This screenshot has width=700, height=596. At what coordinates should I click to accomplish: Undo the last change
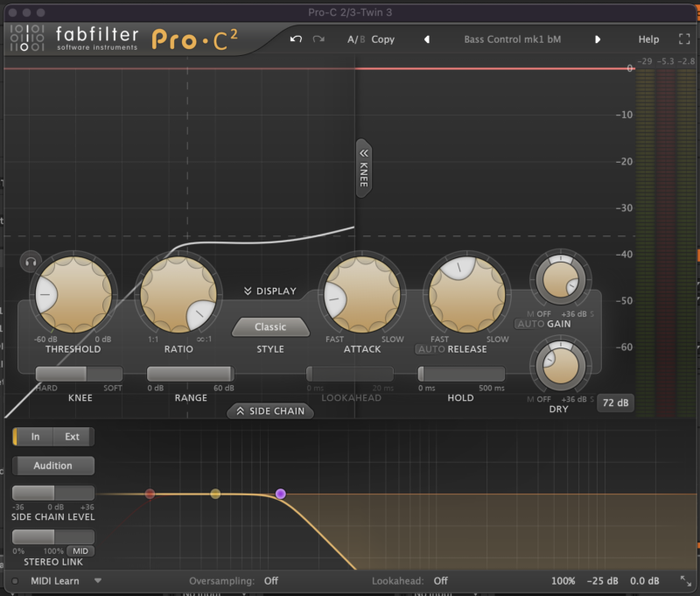coord(296,39)
